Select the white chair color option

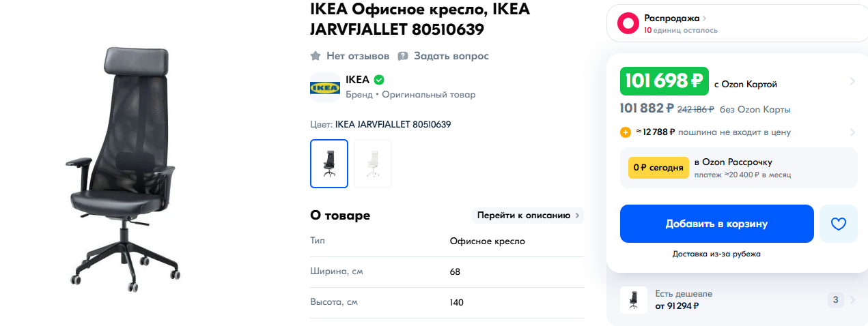[x=373, y=164]
